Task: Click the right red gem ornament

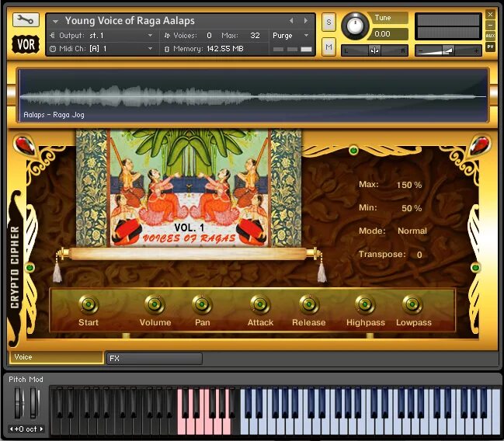Action: [x=480, y=145]
